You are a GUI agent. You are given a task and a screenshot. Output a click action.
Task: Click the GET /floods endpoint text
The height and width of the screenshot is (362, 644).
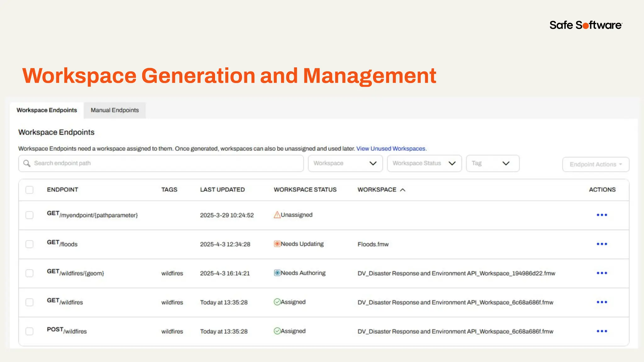tap(62, 243)
